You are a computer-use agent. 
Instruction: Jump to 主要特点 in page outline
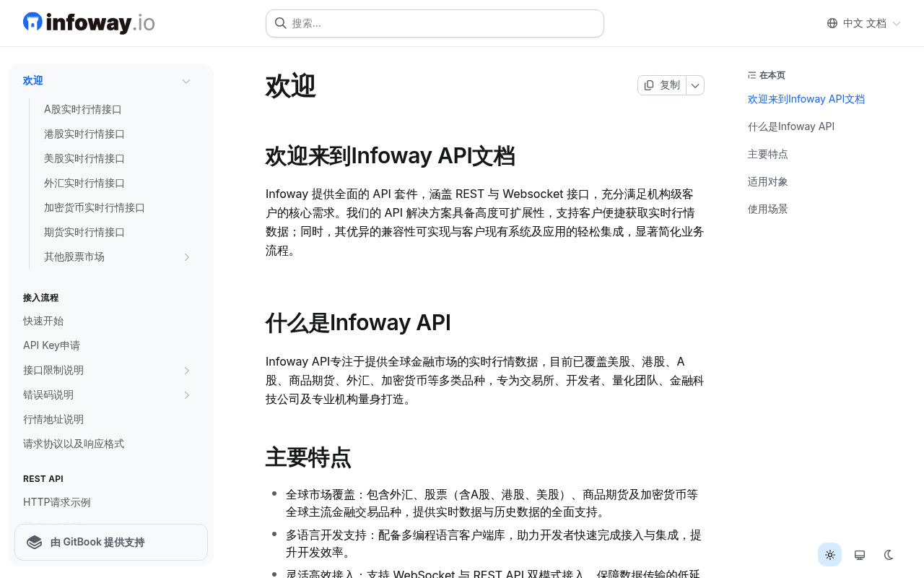pos(768,155)
